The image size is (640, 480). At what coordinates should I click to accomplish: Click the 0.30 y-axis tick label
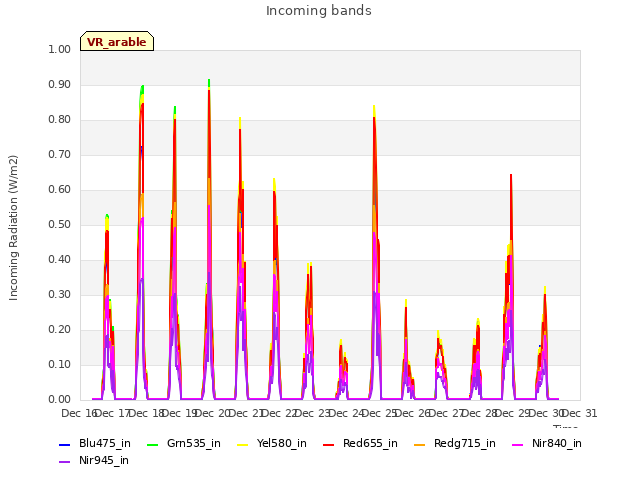tap(60, 295)
